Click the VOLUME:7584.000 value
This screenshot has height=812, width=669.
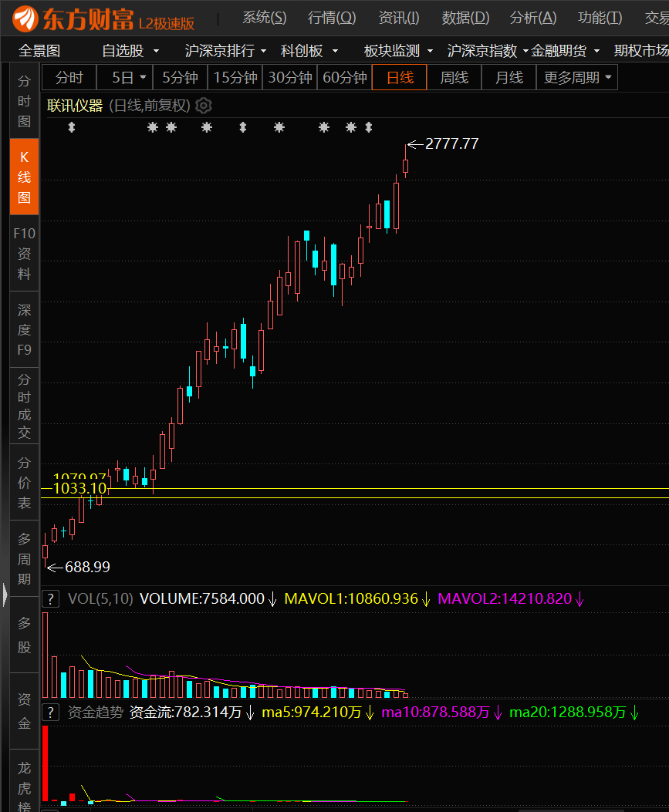tap(202, 599)
